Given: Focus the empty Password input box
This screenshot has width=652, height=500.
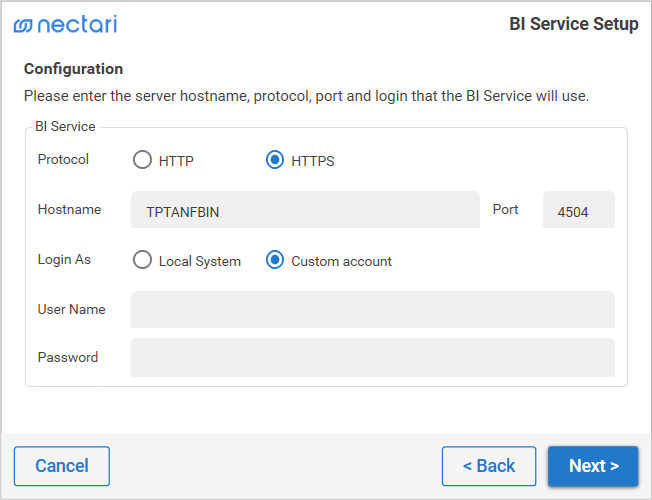Looking at the screenshot, I should tap(373, 358).
